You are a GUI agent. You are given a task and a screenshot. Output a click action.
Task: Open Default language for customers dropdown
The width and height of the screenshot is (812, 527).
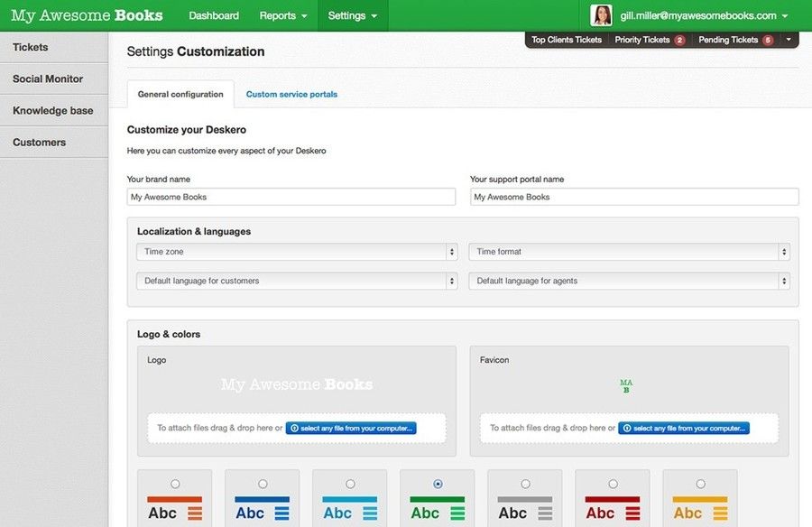tap(297, 281)
